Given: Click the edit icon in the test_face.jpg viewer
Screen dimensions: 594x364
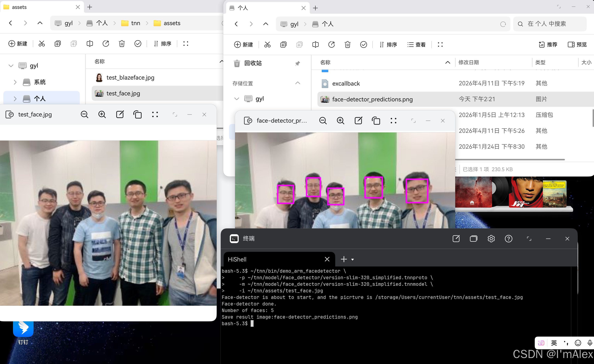Looking at the screenshot, I should [120, 115].
